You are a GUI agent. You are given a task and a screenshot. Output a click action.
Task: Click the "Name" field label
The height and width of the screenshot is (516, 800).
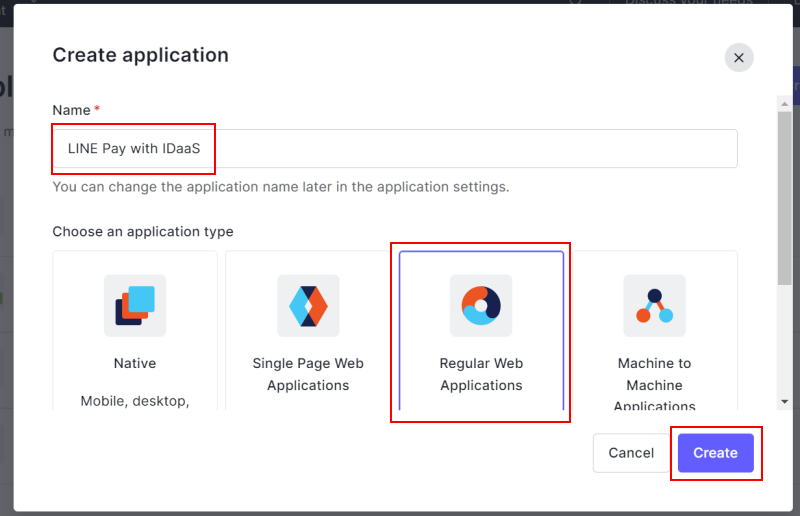click(x=70, y=109)
